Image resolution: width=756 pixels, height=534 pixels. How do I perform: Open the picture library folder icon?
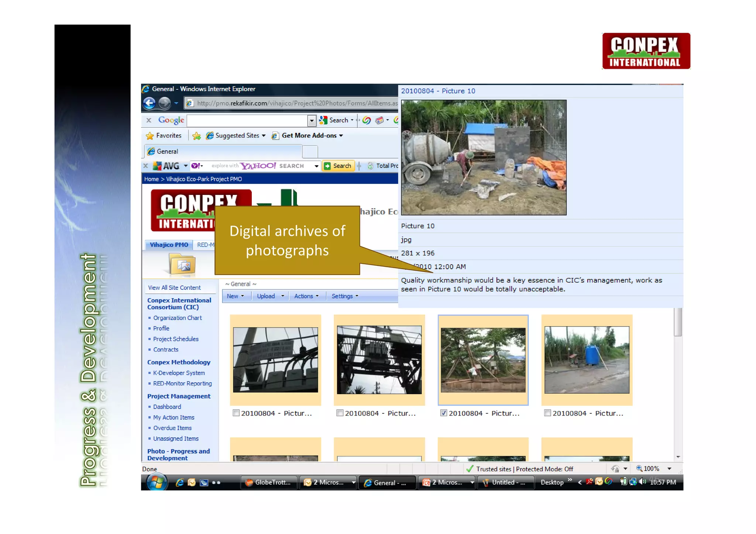[x=182, y=265]
